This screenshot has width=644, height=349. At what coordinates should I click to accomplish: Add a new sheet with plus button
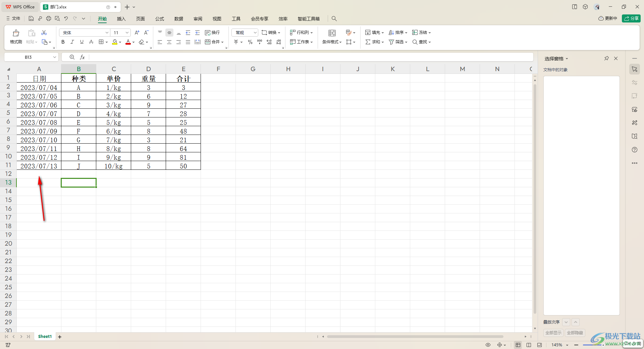coord(60,337)
